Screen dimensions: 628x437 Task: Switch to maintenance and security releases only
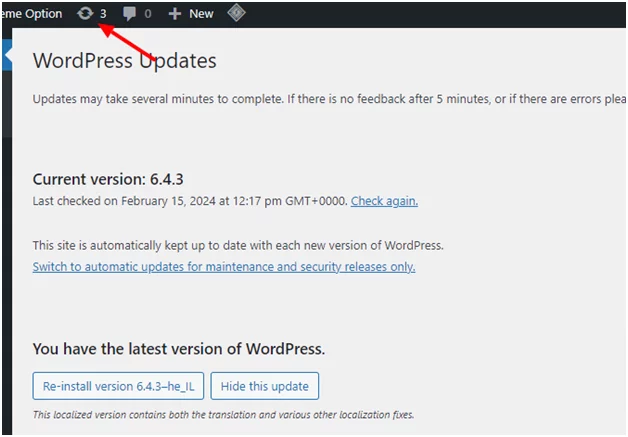[x=224, y=266]
